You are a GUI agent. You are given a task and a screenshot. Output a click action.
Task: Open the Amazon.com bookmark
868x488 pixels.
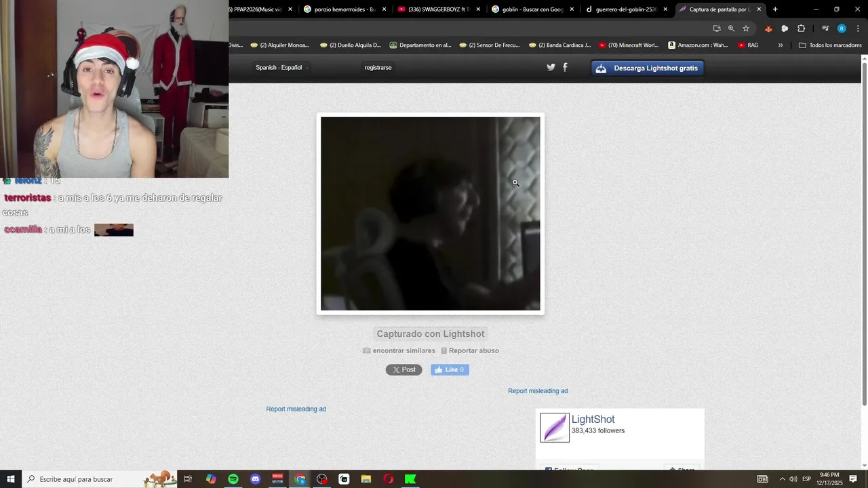[x=698, y=45]
